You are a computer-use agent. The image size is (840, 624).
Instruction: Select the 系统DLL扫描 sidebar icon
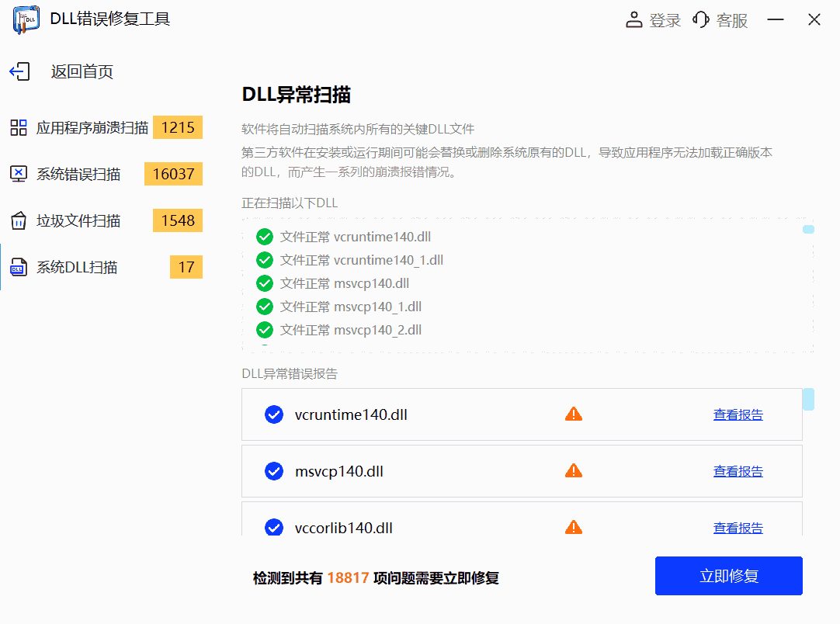18,267
